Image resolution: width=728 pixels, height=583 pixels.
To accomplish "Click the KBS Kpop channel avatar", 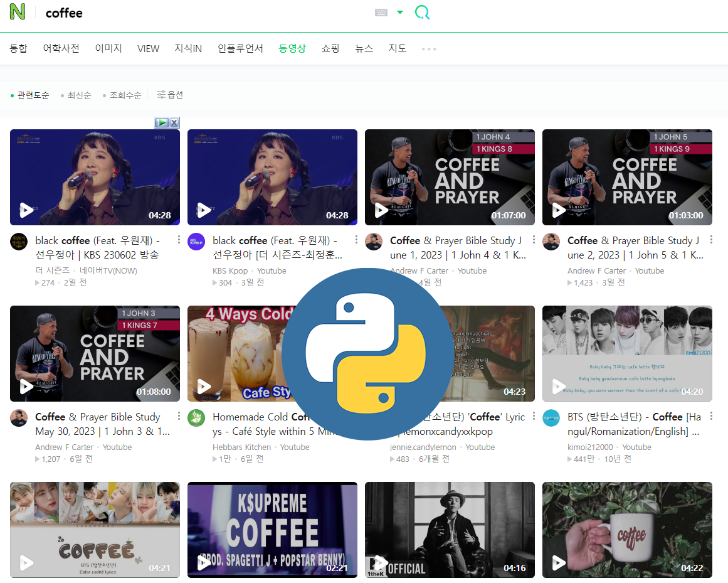I will pyautogui.click(x=196, y=242).
